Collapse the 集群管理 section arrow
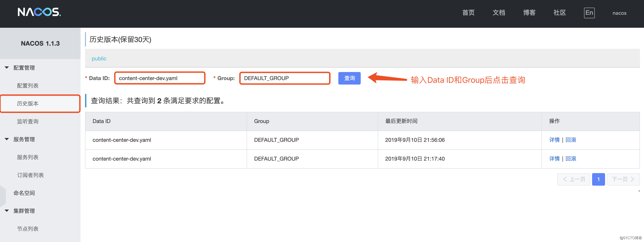Viewport: 644px width, 242px height. 7,210
